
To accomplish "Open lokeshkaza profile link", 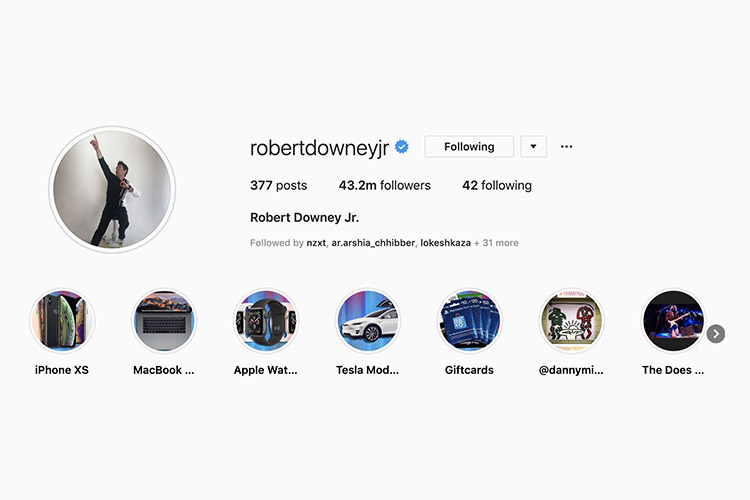I will click(445, 243).
